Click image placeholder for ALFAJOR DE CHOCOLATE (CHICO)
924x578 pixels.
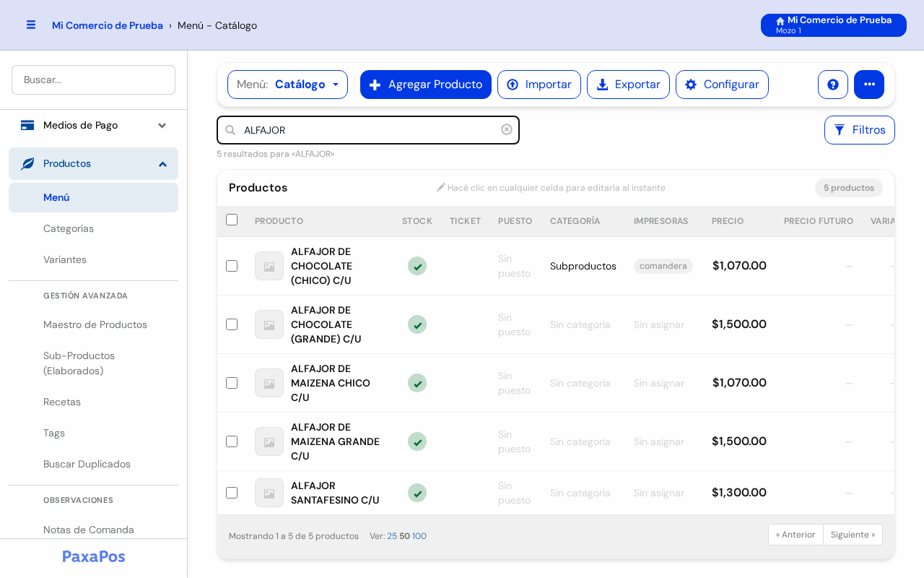(269, 266)
